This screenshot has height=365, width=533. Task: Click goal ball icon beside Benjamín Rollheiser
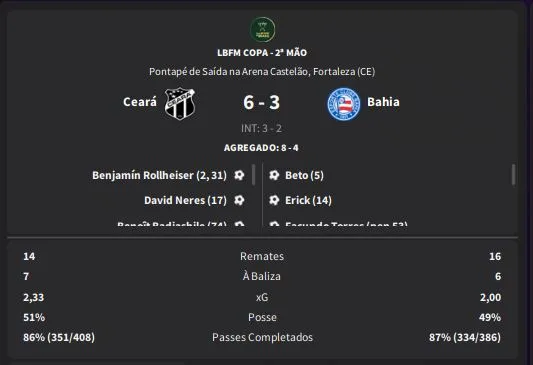pyautogui.click(x=239, y=175)
